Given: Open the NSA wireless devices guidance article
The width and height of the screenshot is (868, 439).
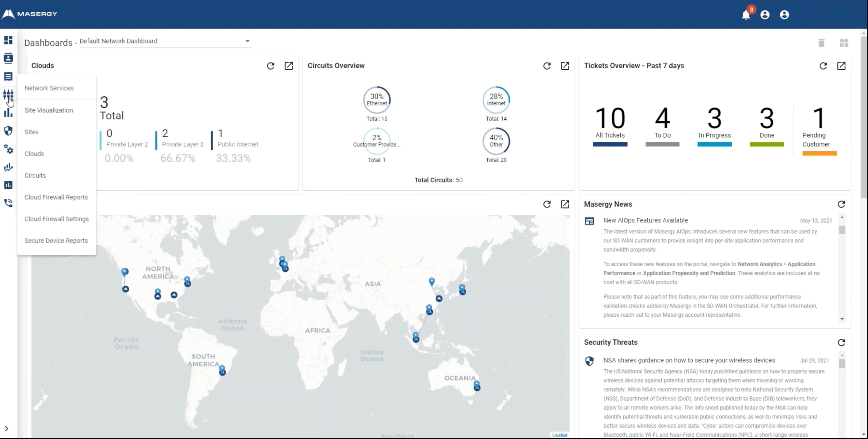Looking at the screenshot, I should (689, 360).
